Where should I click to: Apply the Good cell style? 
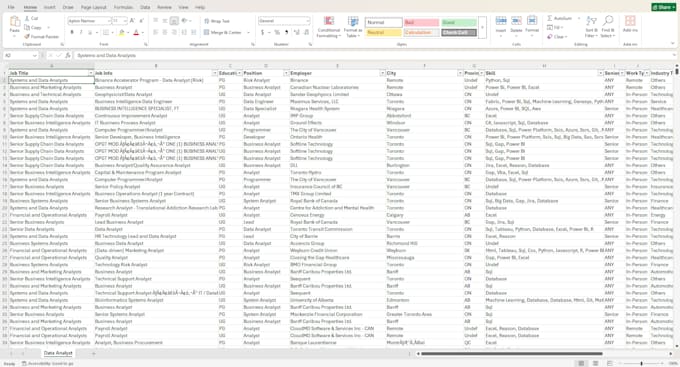tap(459, 23)
